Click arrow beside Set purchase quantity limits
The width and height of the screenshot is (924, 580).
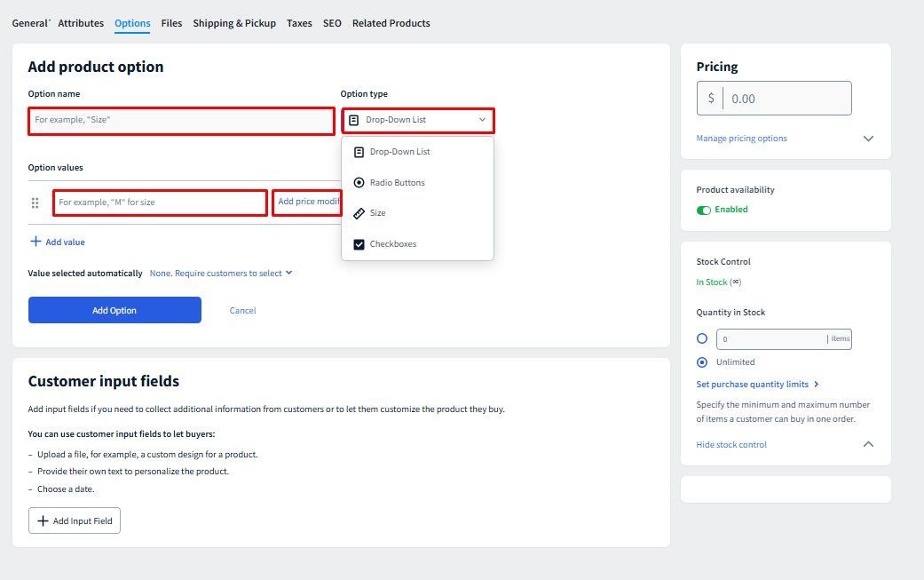(x=817, y=385)
